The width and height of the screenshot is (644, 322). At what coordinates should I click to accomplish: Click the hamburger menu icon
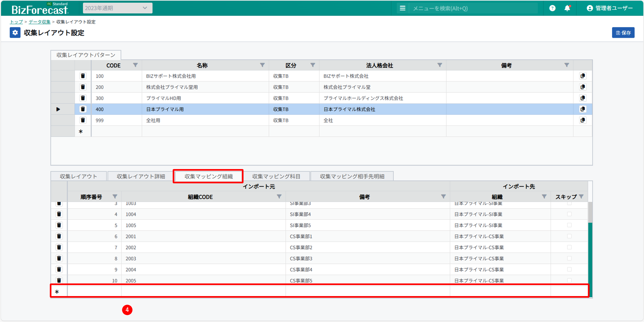[402, 8]
